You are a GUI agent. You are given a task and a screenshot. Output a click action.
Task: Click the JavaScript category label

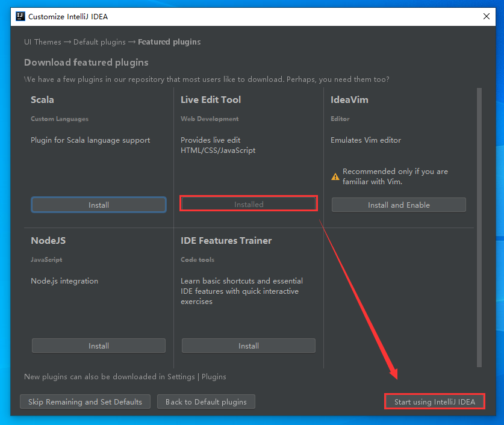(46, 259)
